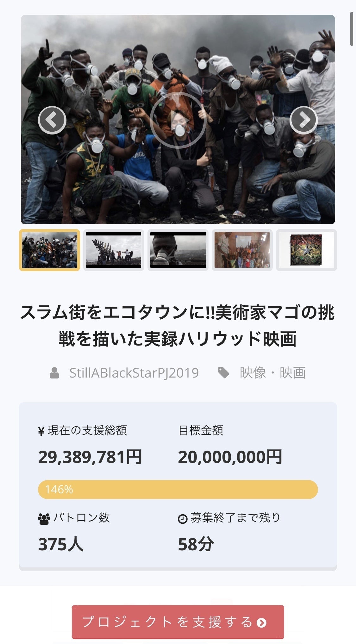Open the third thumbnail of masked man
Image resolution: width=356 pixels, height=644 pixels.
tap(178, 250)
